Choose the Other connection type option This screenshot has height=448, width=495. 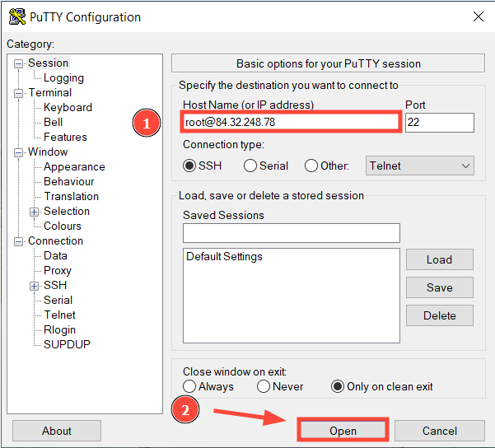(311, 166)
